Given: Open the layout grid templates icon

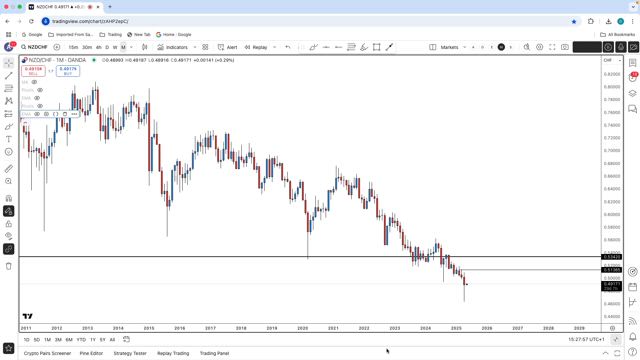Looking at the screenshot, I should point(205,47).
